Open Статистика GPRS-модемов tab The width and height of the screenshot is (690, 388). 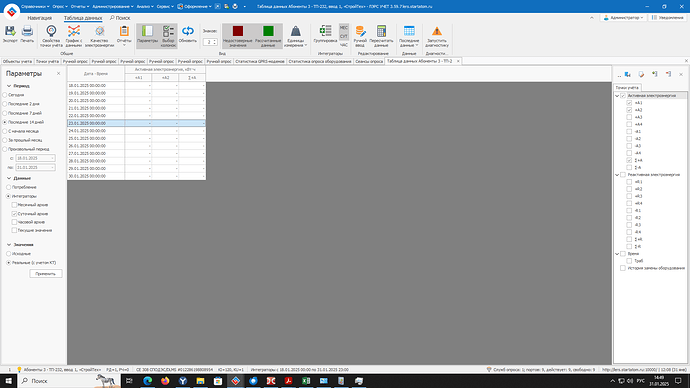tap(260, 61)
